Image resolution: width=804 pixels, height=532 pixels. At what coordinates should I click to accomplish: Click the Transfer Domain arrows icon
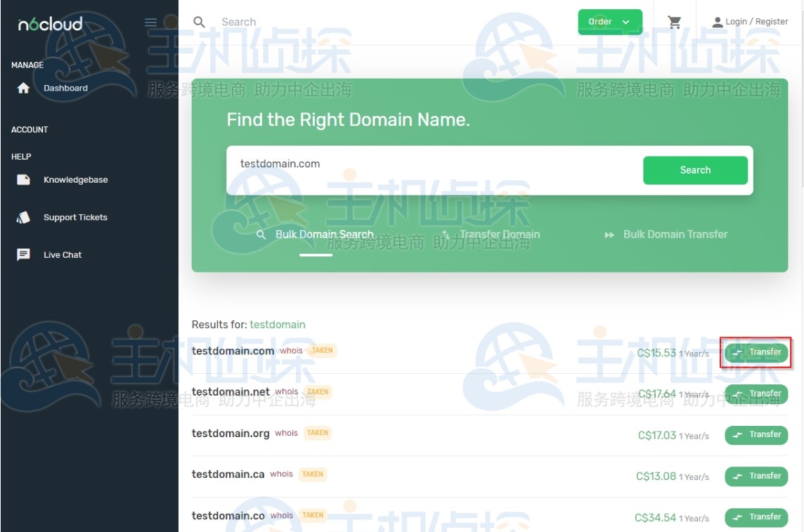tap(445, 235)
